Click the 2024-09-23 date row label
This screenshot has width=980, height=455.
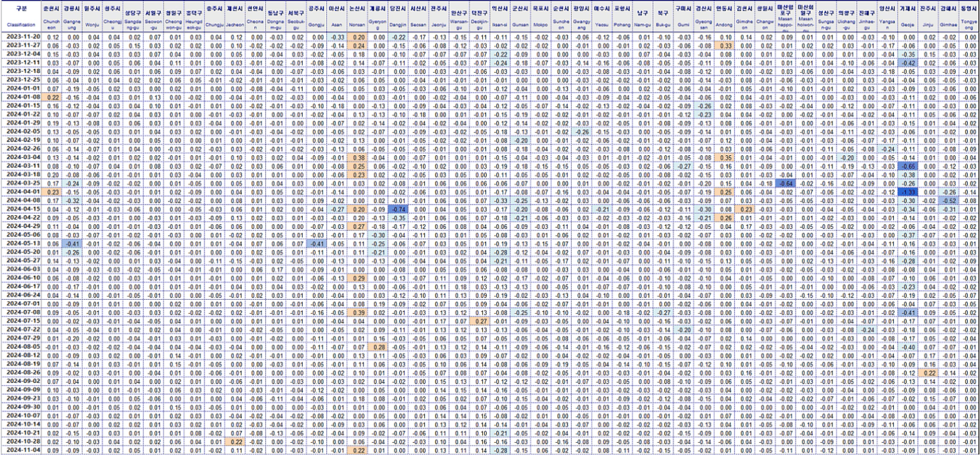coord(22,397)
